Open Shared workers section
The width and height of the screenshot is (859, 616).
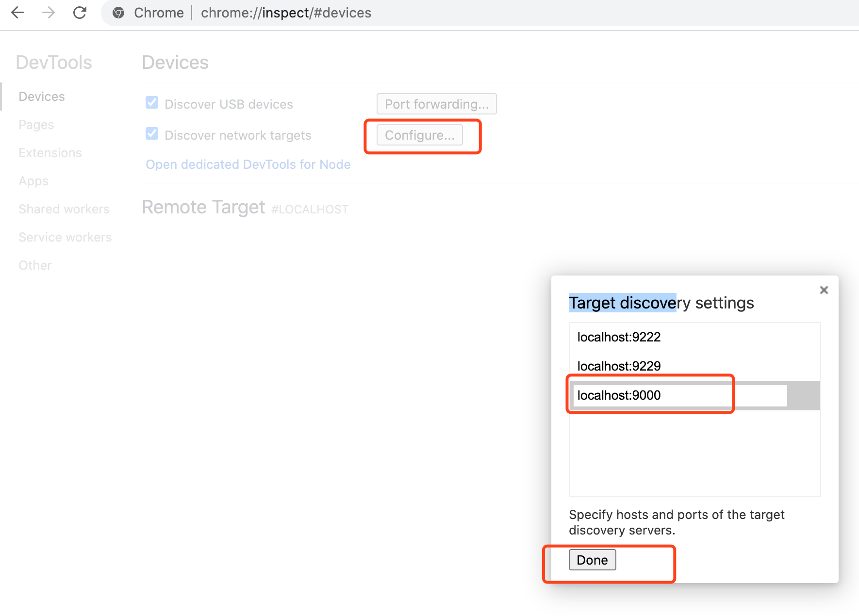(64, 209)
